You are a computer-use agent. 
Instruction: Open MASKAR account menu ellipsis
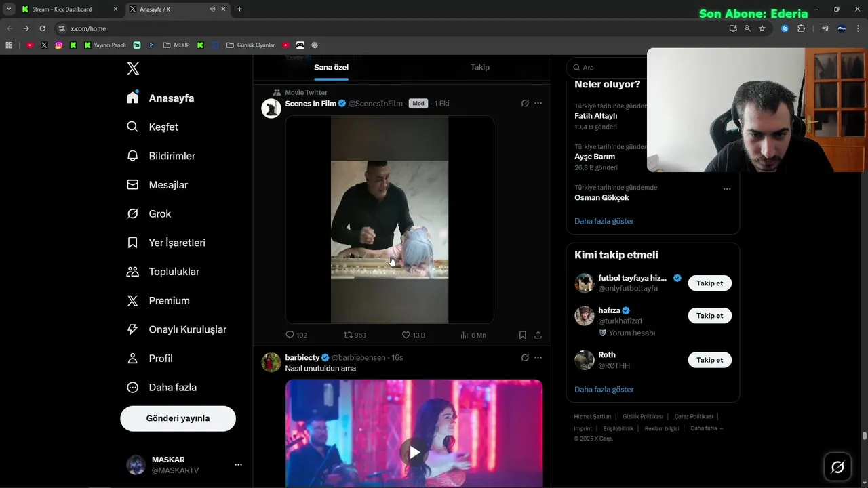238,464
